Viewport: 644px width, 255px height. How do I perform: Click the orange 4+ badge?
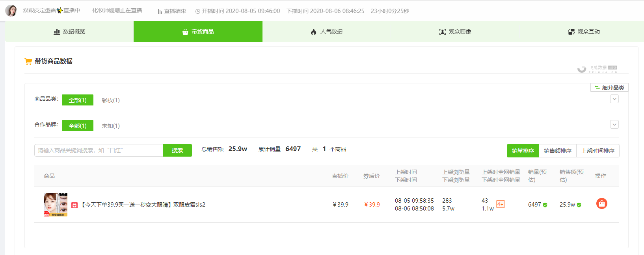click(x=501, y=204)
